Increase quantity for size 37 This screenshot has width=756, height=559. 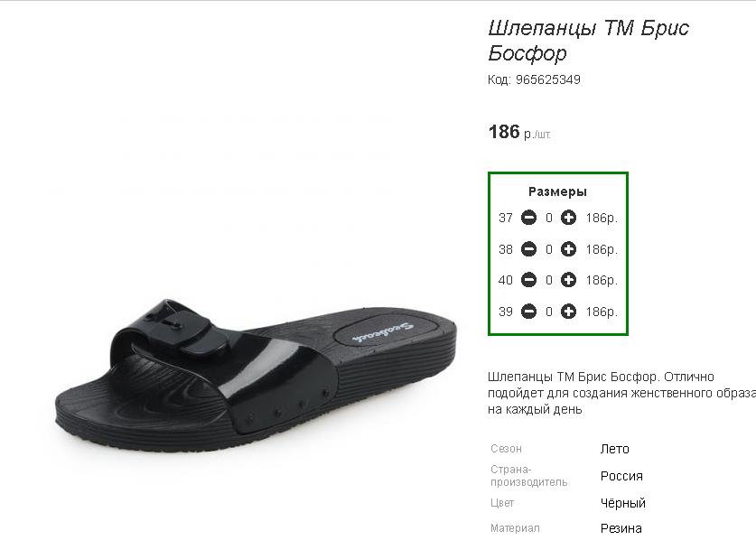568,218
